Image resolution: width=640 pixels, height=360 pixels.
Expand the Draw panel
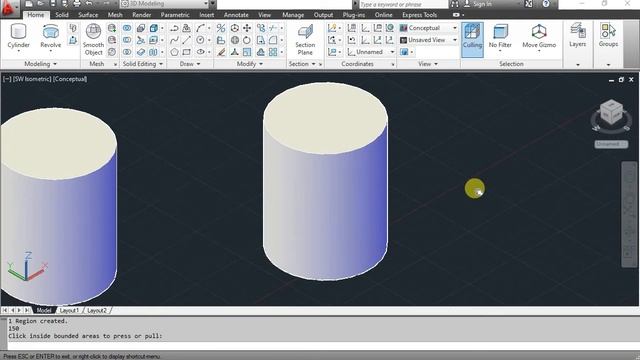[x=190, y=64]
